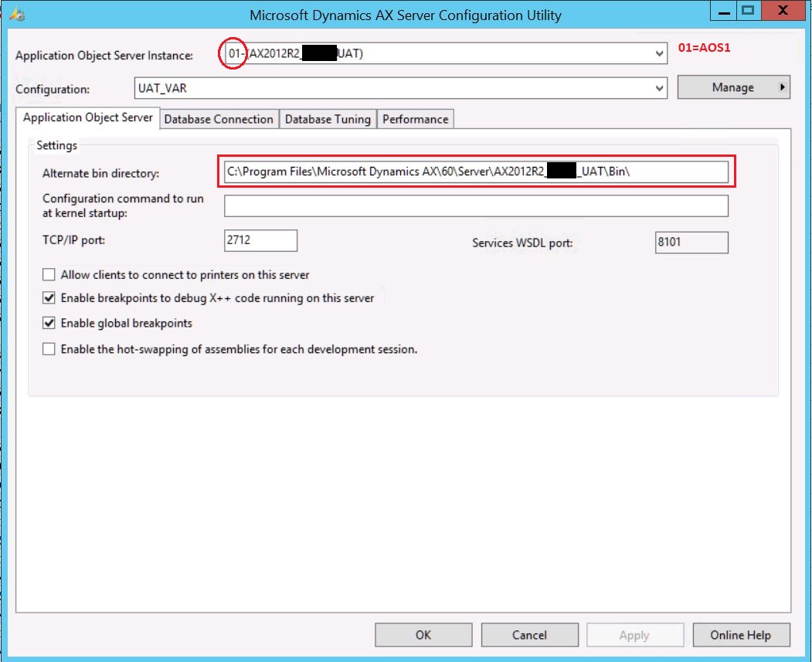The width and height of the screenshot is (812, 662).
Task: Expand the Manage menu
Action: [x=732, y=87]
